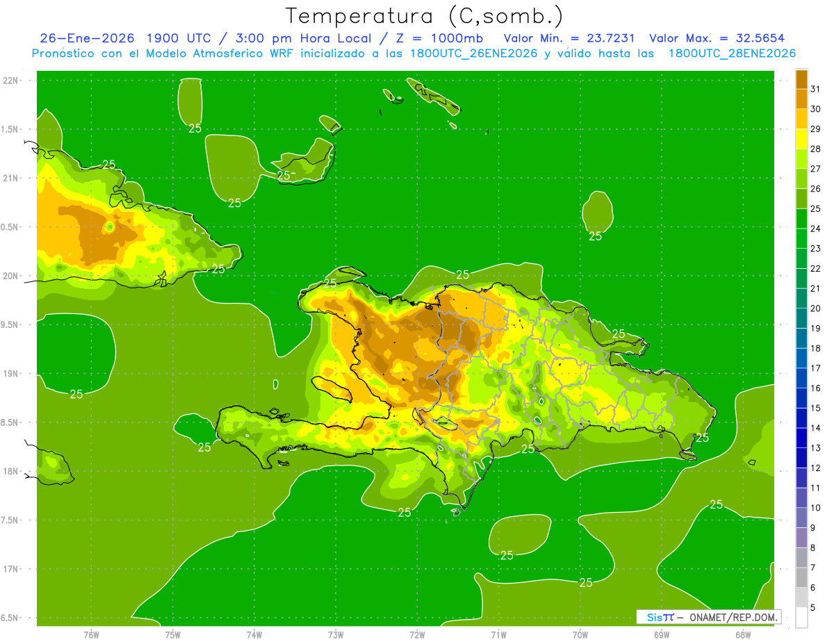The height and width of the screenshot is (644, 834).
Task: Click the green swatch between 24 and 25
Action: click(801, 219)
